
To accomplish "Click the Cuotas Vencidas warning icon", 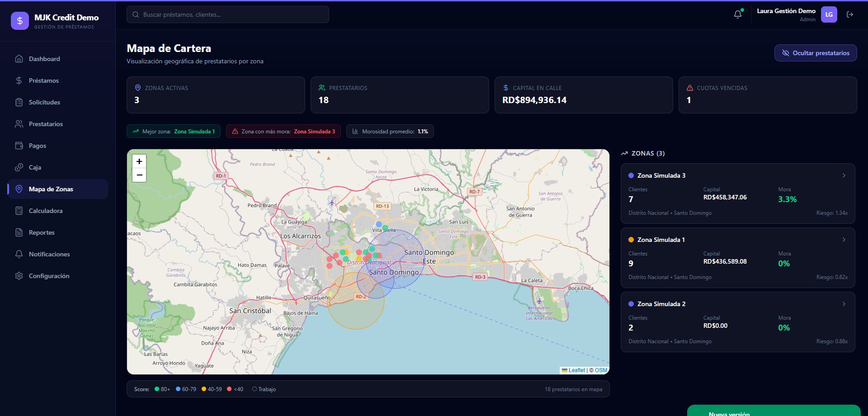I will (690, 88).
